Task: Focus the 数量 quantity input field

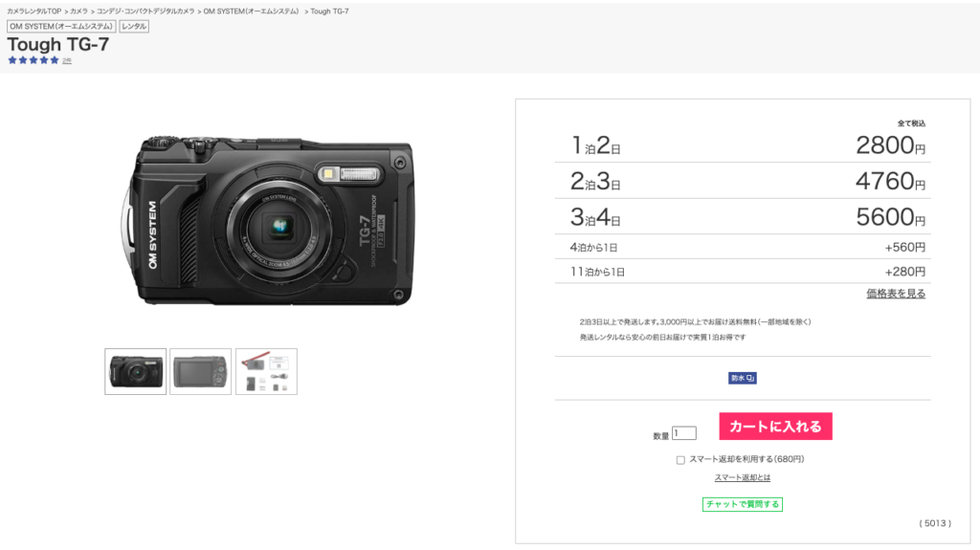Action: pyautogui.click(x=683, y=433)
